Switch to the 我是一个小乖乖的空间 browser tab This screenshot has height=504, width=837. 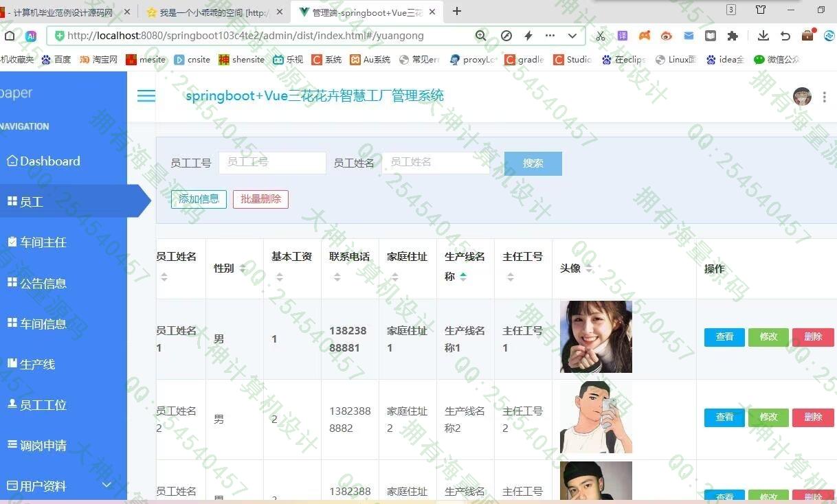coord(214,12)
